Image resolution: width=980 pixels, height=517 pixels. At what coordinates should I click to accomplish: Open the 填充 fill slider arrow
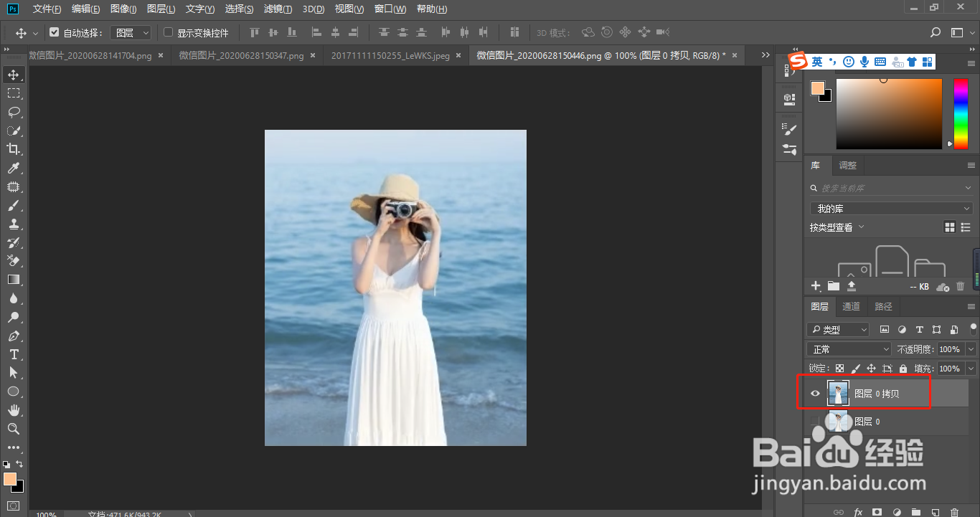pyautogui.click(x=971, y=369)
